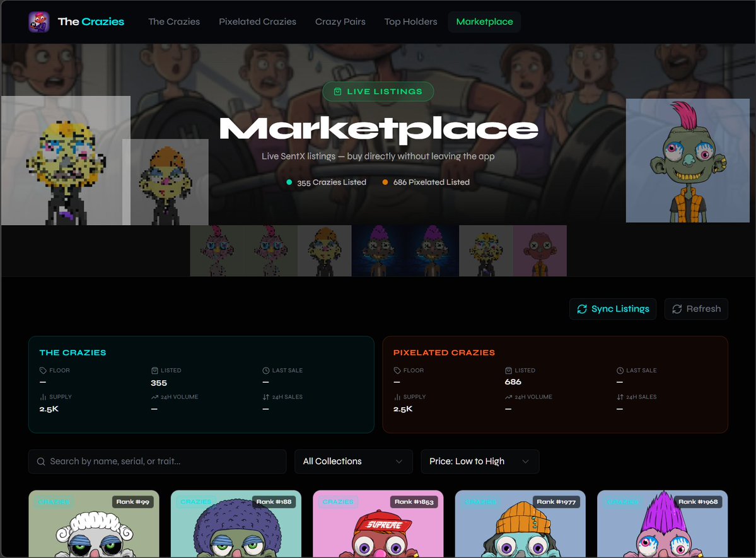Open the Rank #188 NFT card

(236, 524)
